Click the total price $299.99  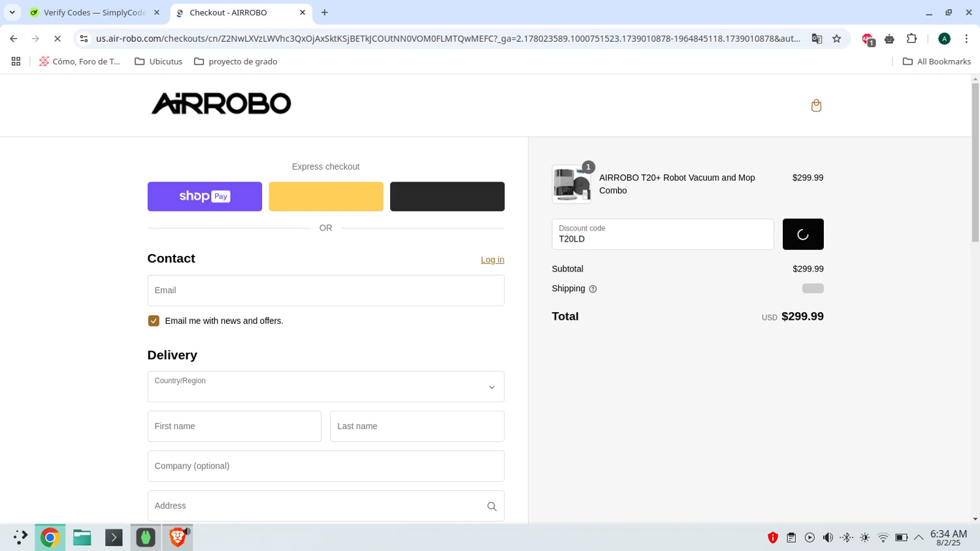point(802,317)
